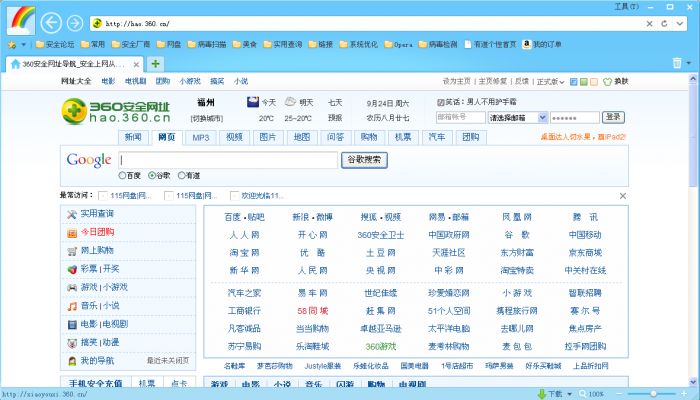Click the zoom 100% magnifier in status bar
The height and width of the screenshot is (400, 700).
click(x=583, y=394)
